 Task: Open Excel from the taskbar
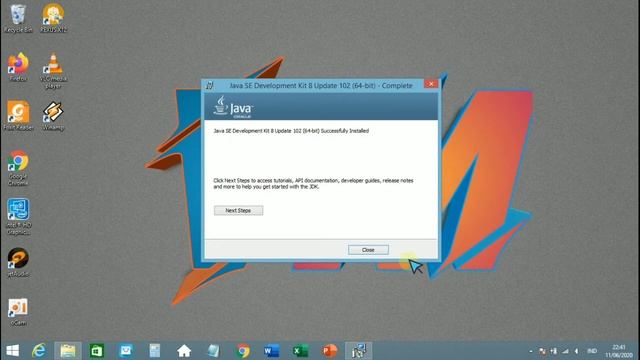pyautogui.click(x=300, y=351)
